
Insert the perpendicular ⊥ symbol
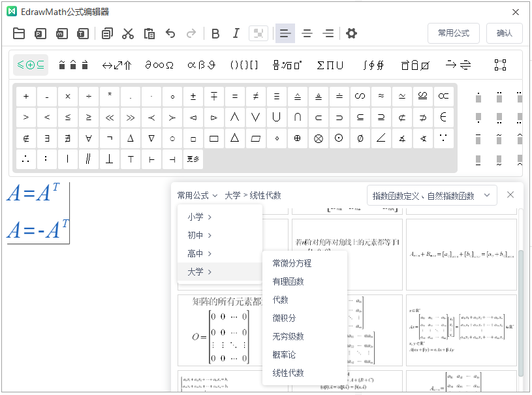pyautogui.click(x=110, y=159)
